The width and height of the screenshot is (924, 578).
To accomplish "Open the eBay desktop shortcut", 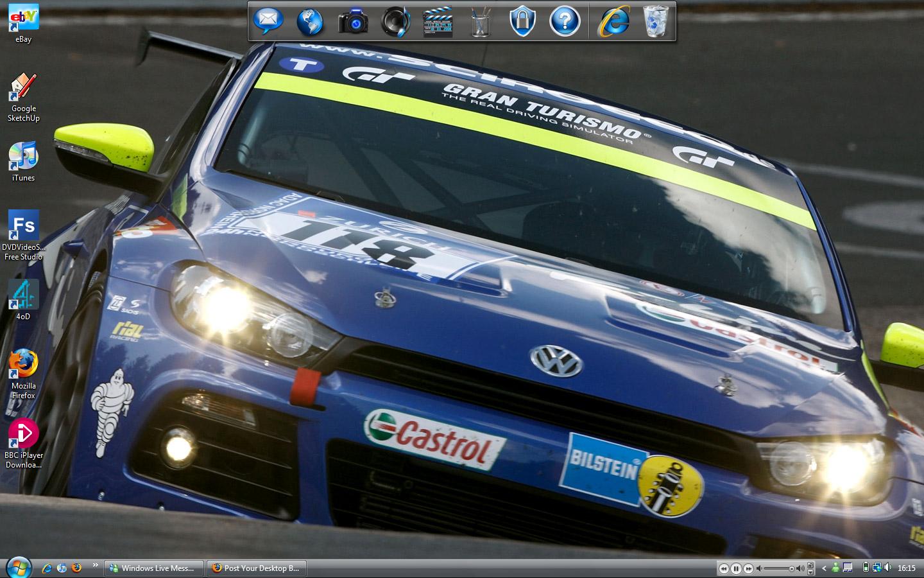I will pyautogui.click(x=24, y=24).
